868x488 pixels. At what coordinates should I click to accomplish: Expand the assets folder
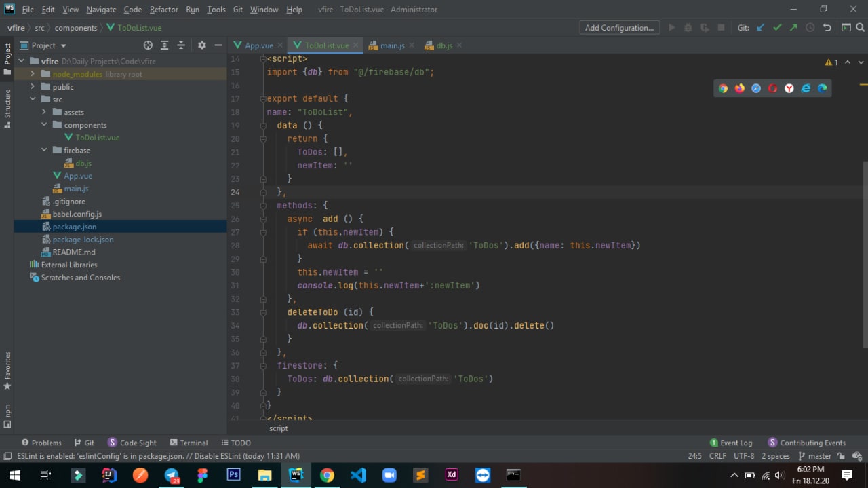44,112
